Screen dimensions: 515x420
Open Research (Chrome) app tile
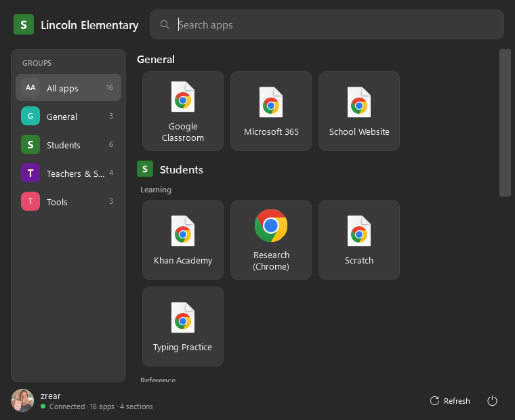click(270, 240)
